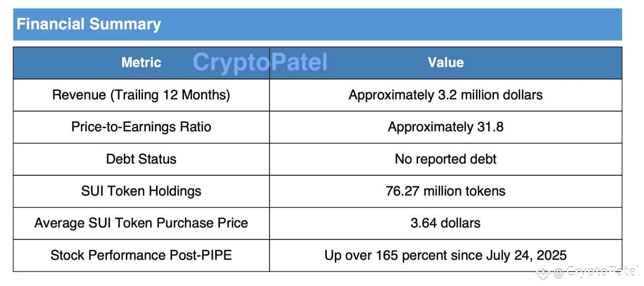
Task: Select the No reported debt cell
Action: pos(445,159)
